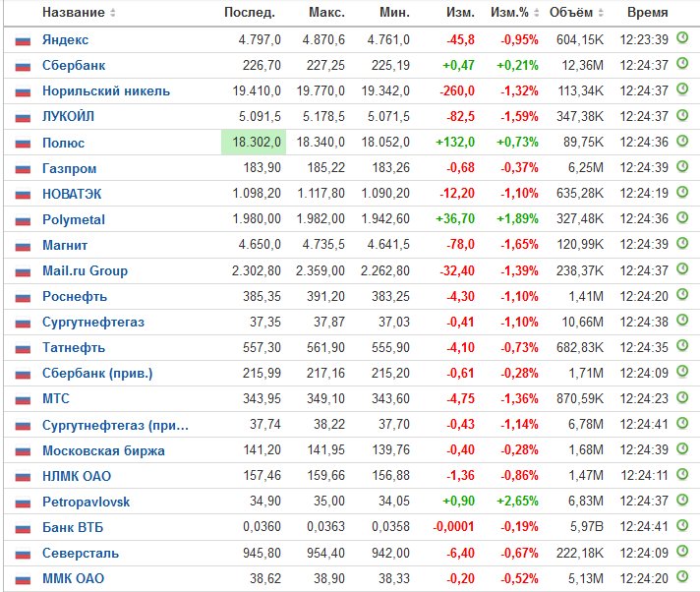Click the Послед. column header

[x=249, y=13]
